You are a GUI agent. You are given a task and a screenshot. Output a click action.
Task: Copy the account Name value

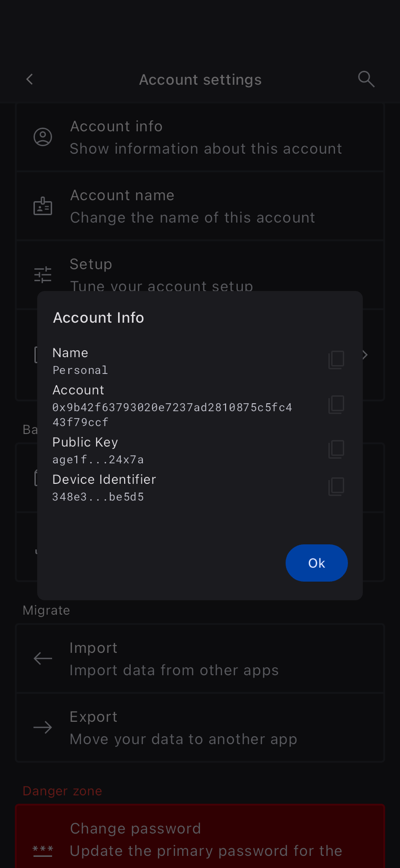336,360
